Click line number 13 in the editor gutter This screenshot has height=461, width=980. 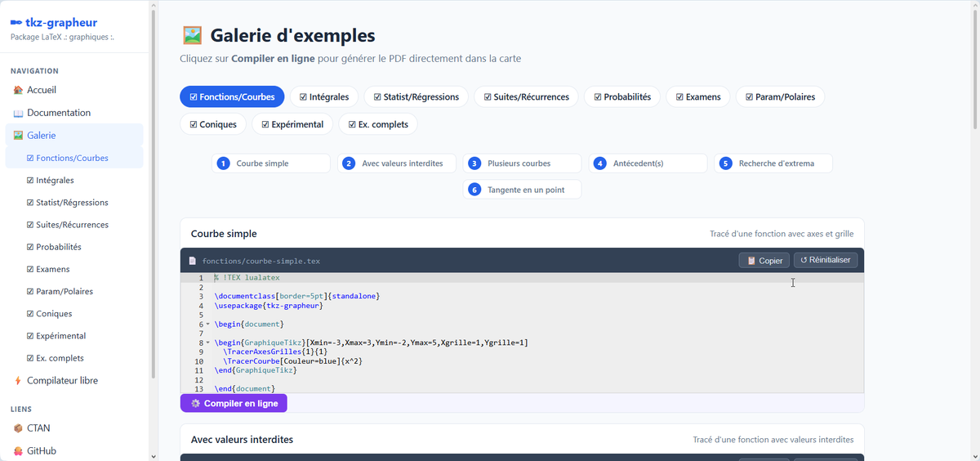(x=199, y=389)
